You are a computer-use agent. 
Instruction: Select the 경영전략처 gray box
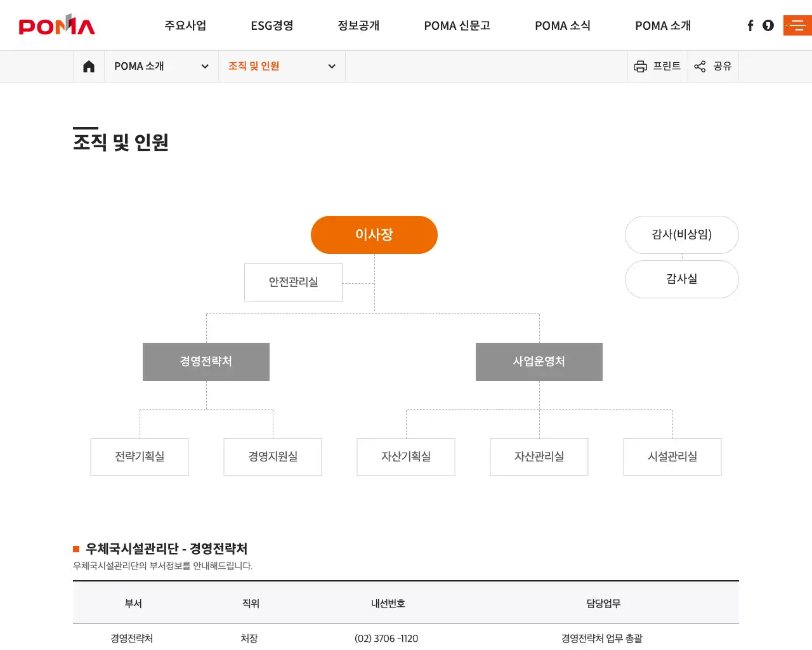click(x=206, y=362)
